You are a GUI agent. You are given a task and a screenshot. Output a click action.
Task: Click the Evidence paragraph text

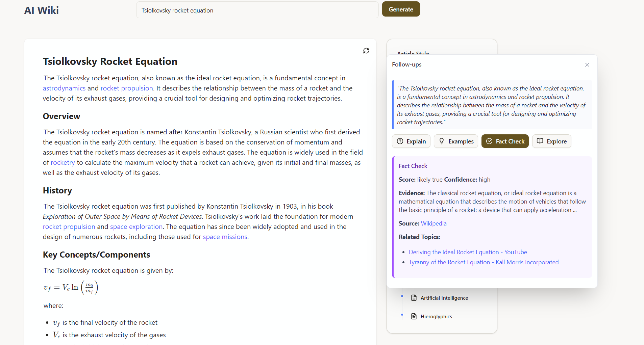492,201
